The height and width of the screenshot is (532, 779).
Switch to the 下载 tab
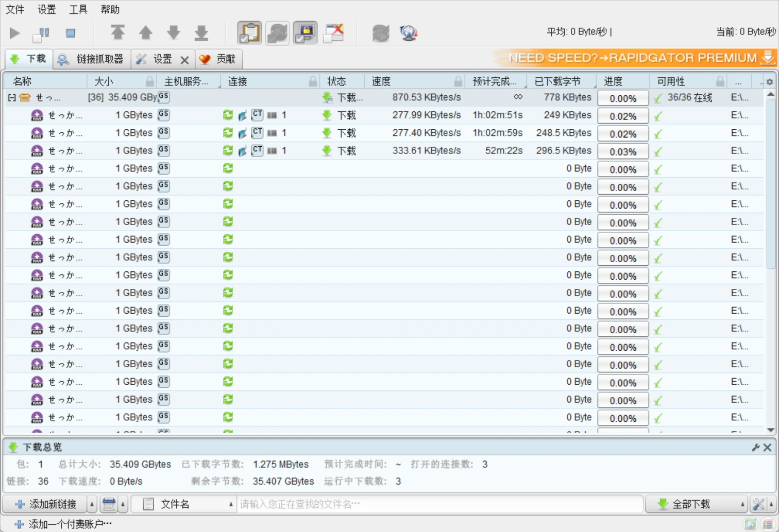(x=29, y=59)
